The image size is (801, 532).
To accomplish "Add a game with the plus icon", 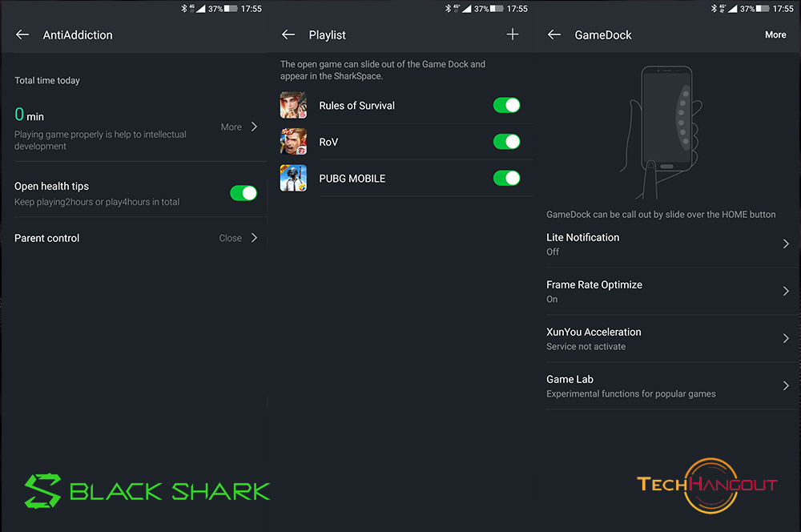I will (513, 34).
